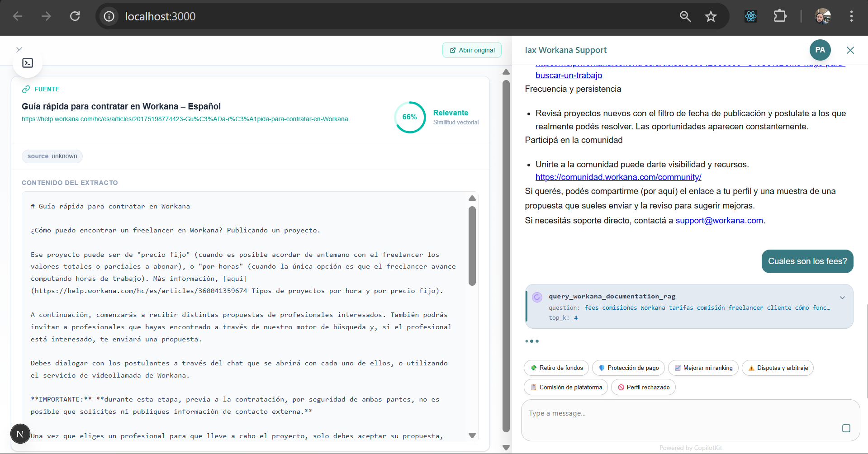This screenshot has width=868, height=454.
Task: Select the Disputas y arbitraje suggestion
Action: (x=778, y=368)
